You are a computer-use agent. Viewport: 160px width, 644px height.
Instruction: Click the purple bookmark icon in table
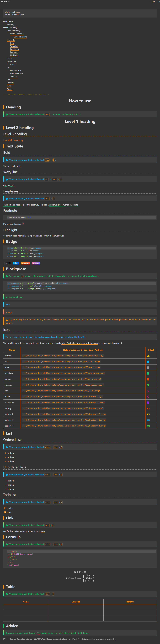(x=148, y=403)
